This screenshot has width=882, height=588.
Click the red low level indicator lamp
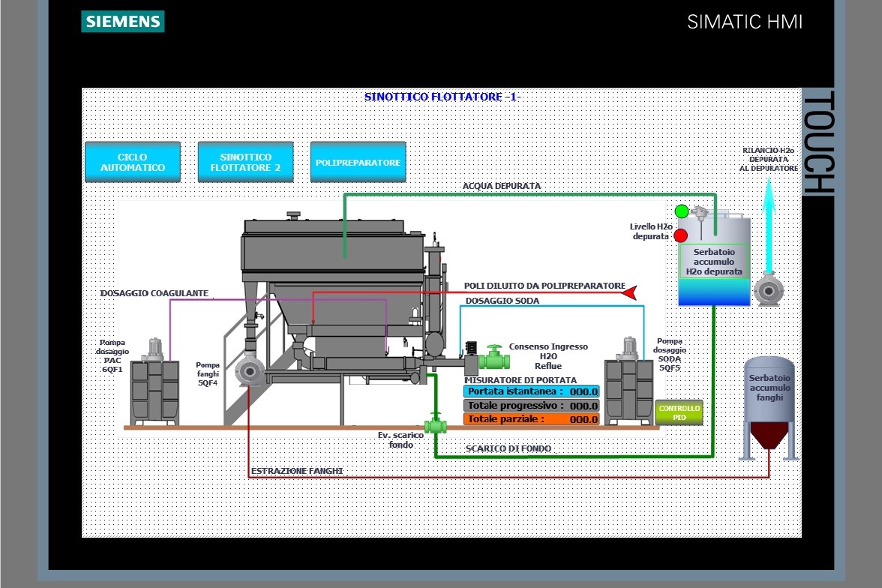pos(681,235)
